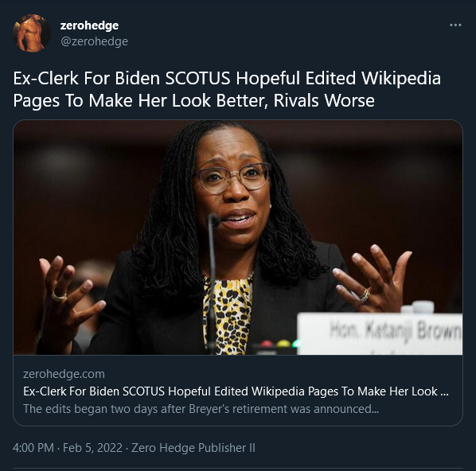The width and height of the screenshot is (476, 471).
Task: Click the Zero Hedge Publisher II source label
Action: [x=193, y=448]
